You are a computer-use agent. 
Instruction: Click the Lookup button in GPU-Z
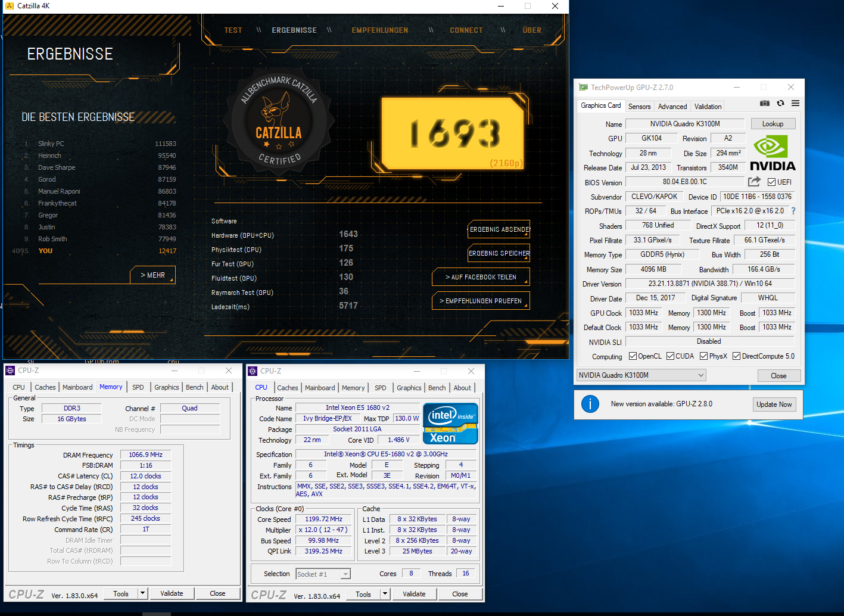point(773,124)
